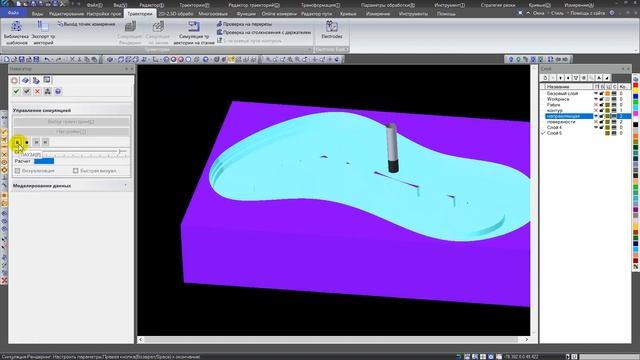
Task: Click the blue help sphere icon in Navigator
Action: [x=58, y=91]
